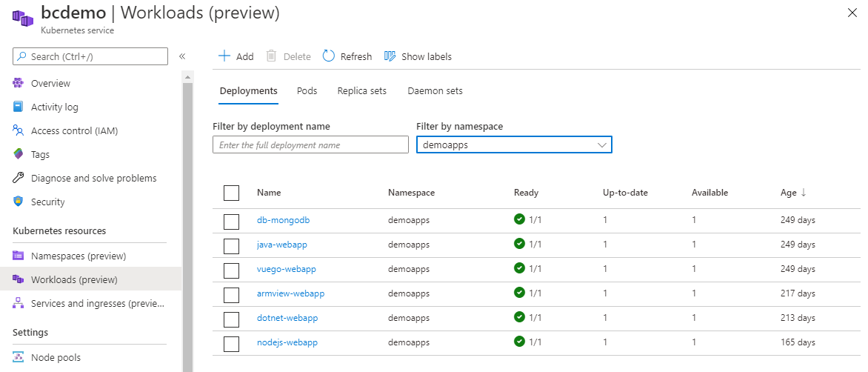Click the Workloads (preview) sidebar icon
Screen dimensions: 868x372
pos(19,279)
